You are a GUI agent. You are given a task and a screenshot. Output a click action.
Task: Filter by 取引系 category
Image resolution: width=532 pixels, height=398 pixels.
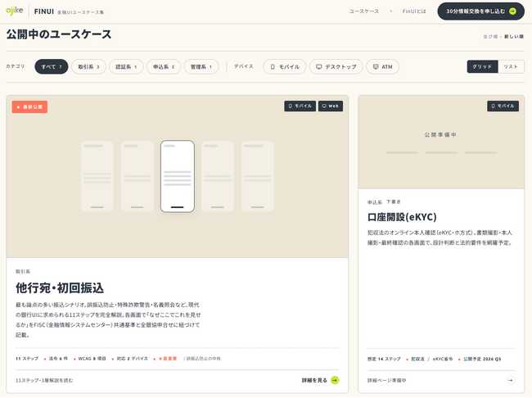pyautogui.click(x=88, y=66)
